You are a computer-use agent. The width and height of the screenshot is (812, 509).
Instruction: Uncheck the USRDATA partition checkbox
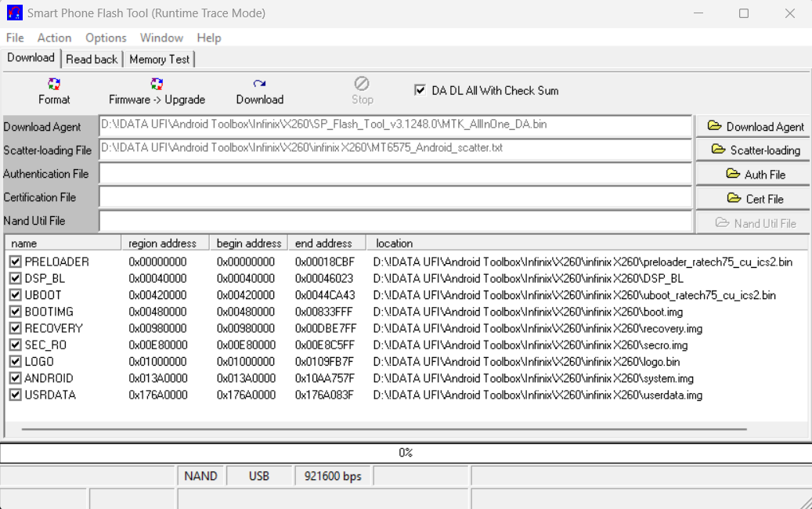click(x=15, y=395)
